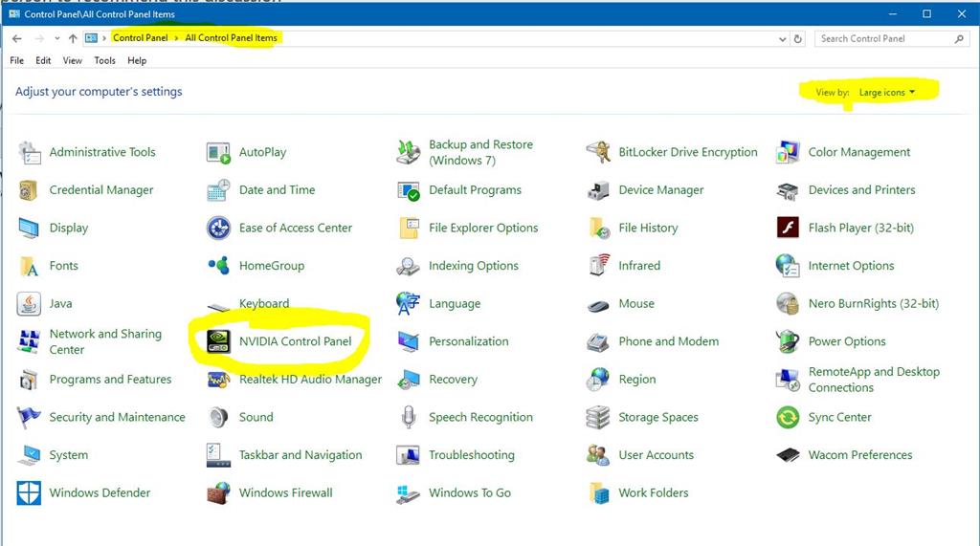This screenshot has width=980, height=546.
Task: Click the Region globe clock icon
Action: [x=598, y=380]
